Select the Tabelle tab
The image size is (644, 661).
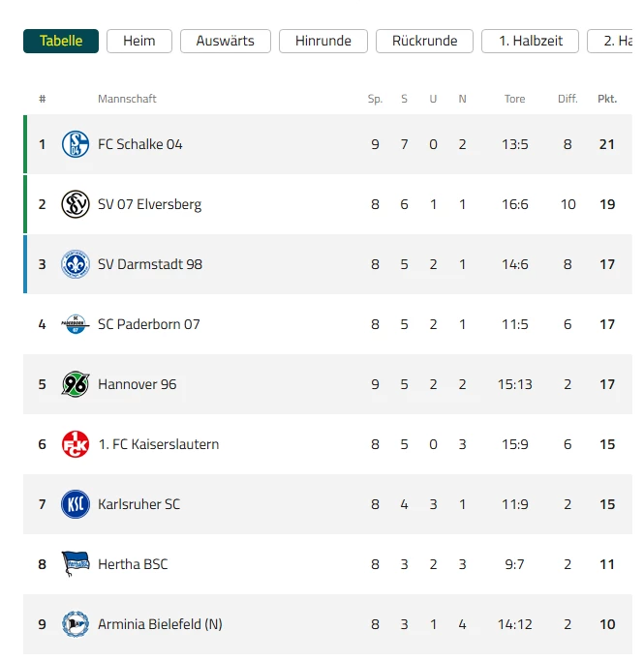(x=61, y=41)
